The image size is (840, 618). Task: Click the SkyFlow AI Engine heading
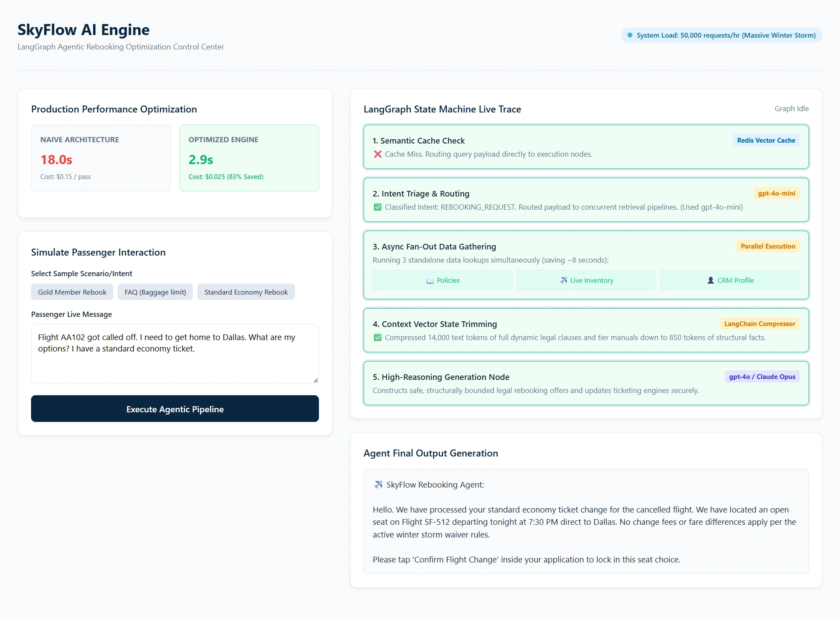pos(84,30)
